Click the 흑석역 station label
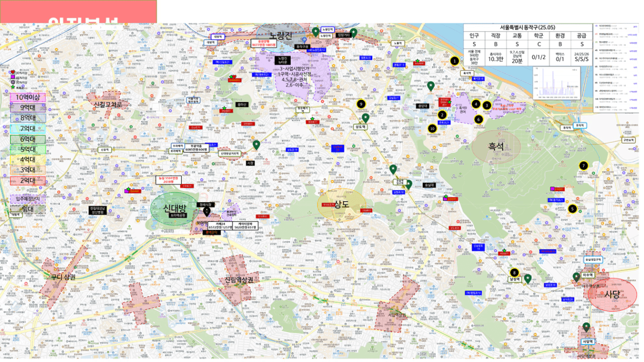Viewport: 644px width, 362px height. tap(466, 74)
